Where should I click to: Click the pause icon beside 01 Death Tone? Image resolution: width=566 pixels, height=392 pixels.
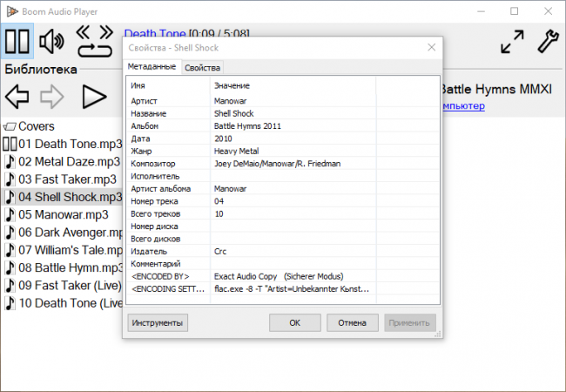pos(10,144)
